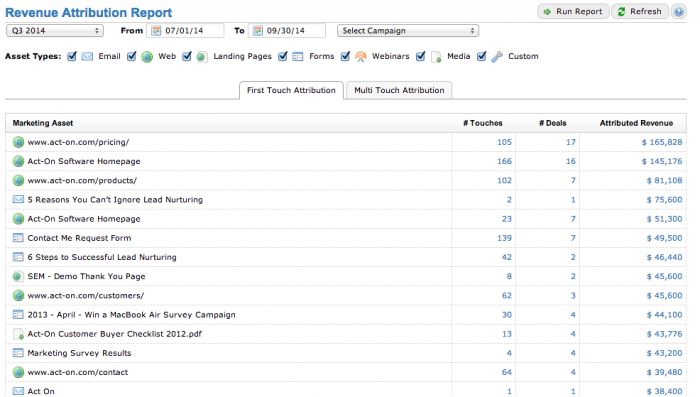Select the Contact Me Request Form text
The height and width of the screenshot is (397, 700).
pos(79,238)
